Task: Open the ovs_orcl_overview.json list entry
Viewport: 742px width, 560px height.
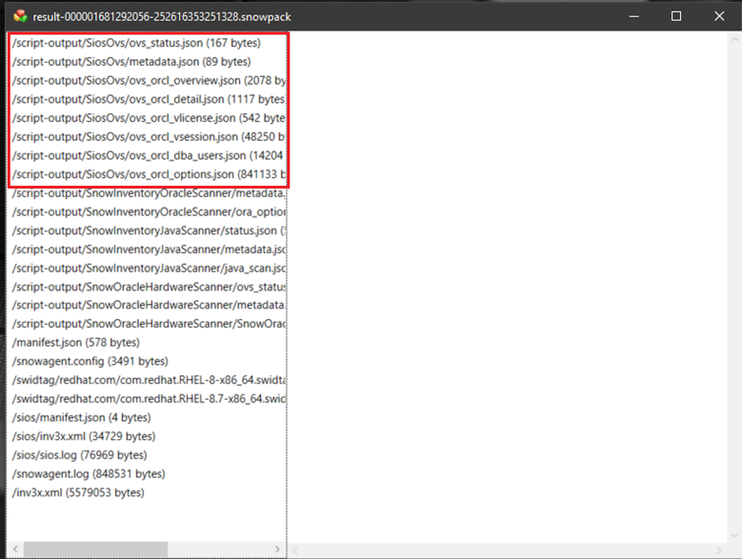Action: click(x=149, y=80)
